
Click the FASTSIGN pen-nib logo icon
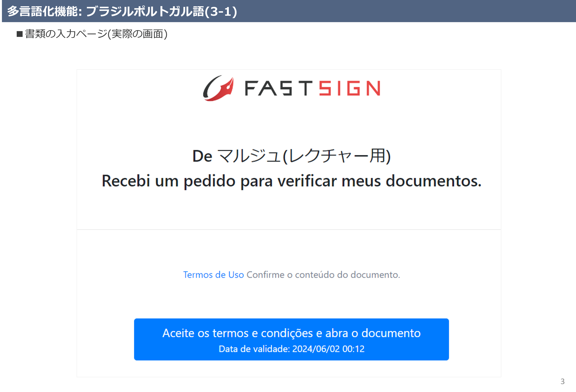pos(218,88)
